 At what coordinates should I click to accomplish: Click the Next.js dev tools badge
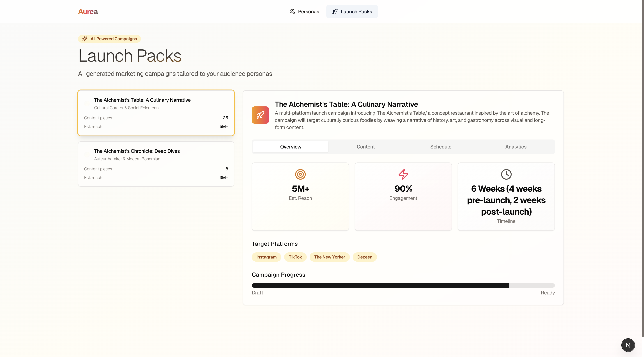click(x=628, y=345)
